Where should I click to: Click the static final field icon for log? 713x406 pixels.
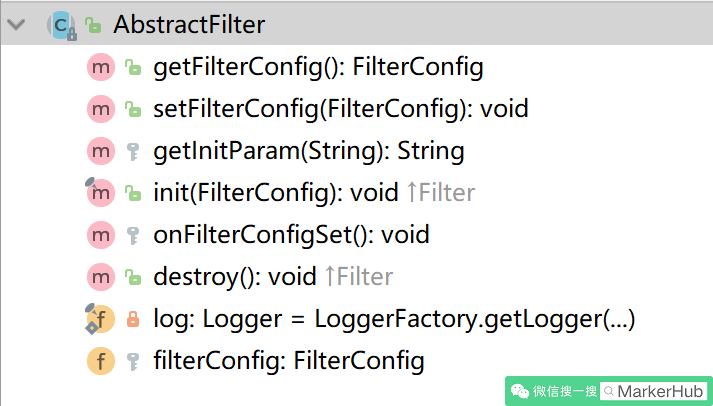pos(100,318)
